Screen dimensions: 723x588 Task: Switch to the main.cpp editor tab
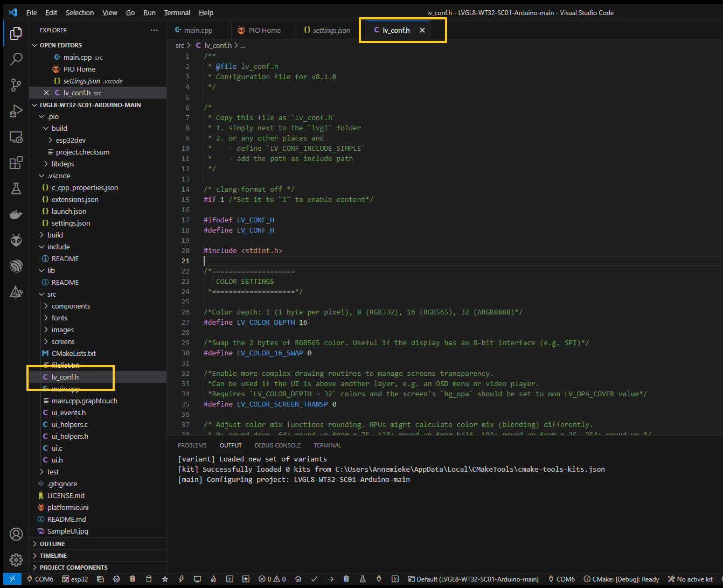tap(199, 30)
